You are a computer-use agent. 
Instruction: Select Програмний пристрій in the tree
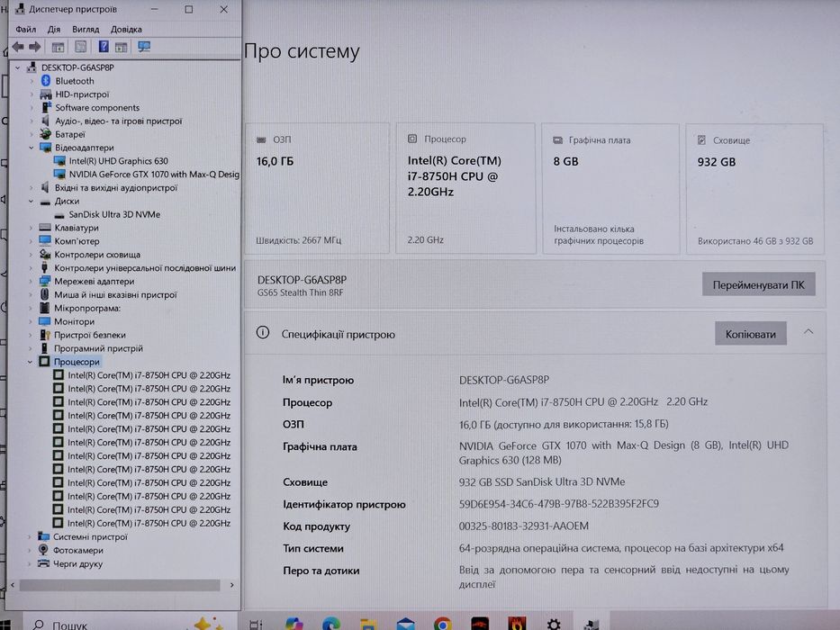[98, 348]
